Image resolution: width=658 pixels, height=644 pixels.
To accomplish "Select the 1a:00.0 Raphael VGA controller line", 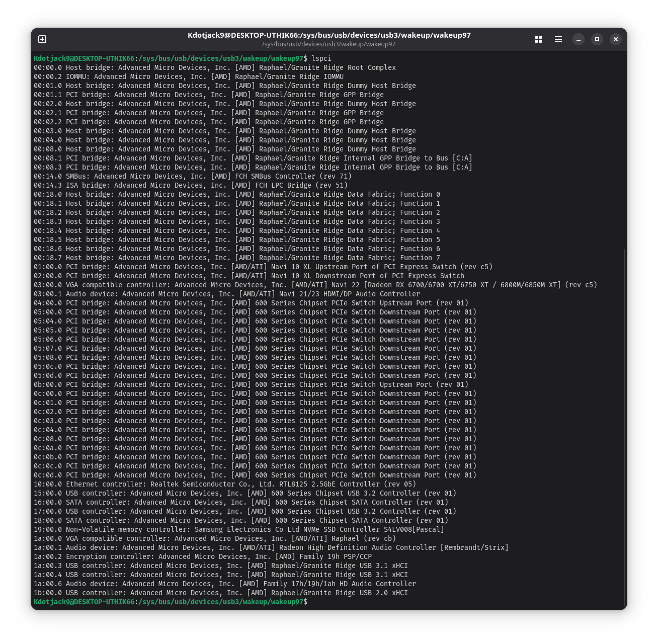I will (x=215, y=538).
